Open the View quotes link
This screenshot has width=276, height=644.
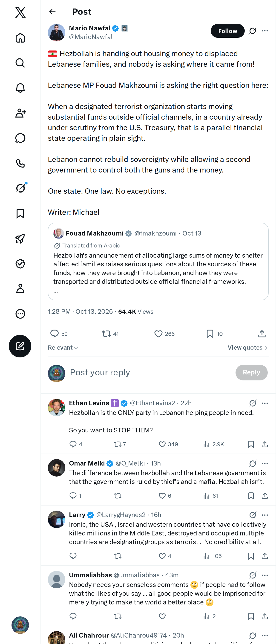pyautogui.click(x=247, y=348)
